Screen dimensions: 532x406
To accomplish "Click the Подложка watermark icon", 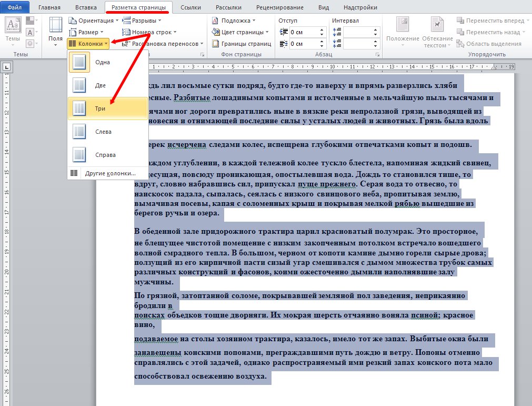I will click(215, 21).
